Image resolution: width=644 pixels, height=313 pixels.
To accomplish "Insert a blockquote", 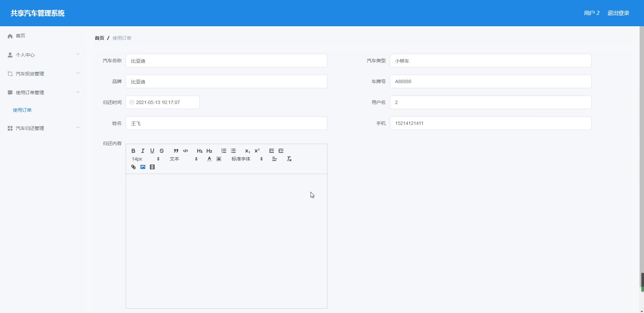I will click(x=176, y=151).
